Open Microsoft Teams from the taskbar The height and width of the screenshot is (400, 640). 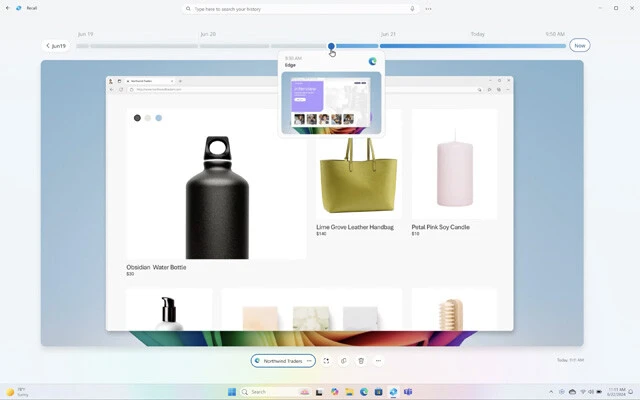point(407,391)
